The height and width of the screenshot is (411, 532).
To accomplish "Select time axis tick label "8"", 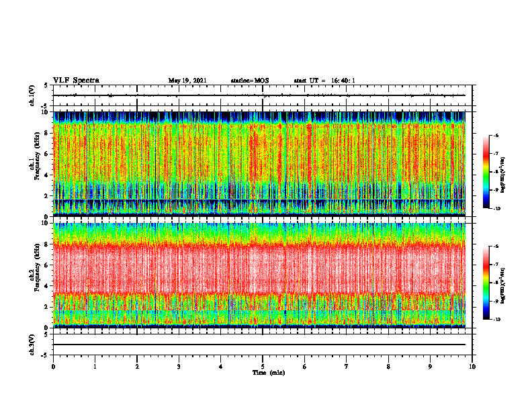I will tap(388, 367).
